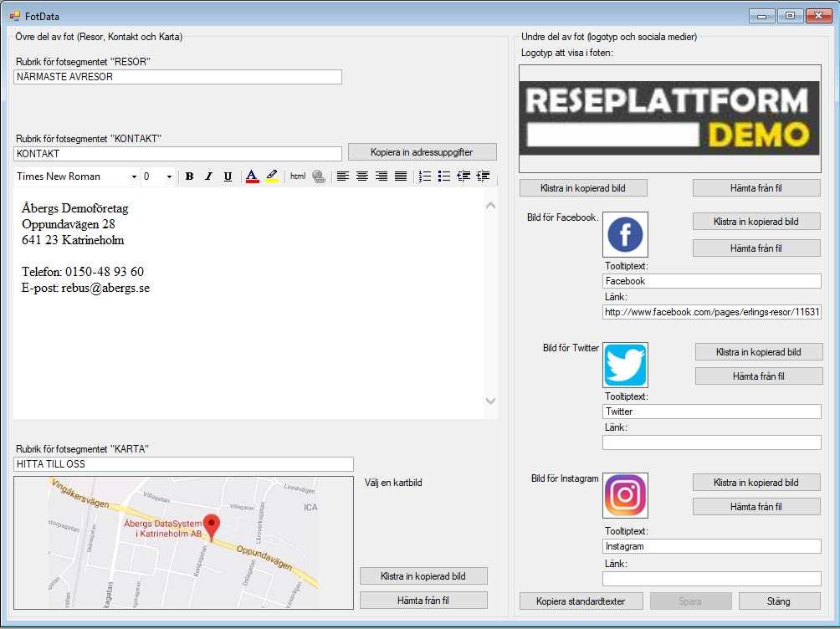840x629 pixels.
Task: Click the Stäng button
Action: [x=780, y=601]
